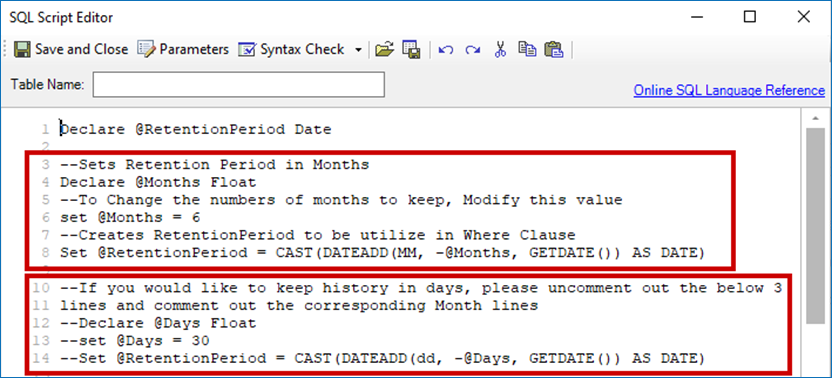Image resolution: width=832 pixels, height=378 pixels.
Task: Click Save and Close button
Action: pos(71,49)
